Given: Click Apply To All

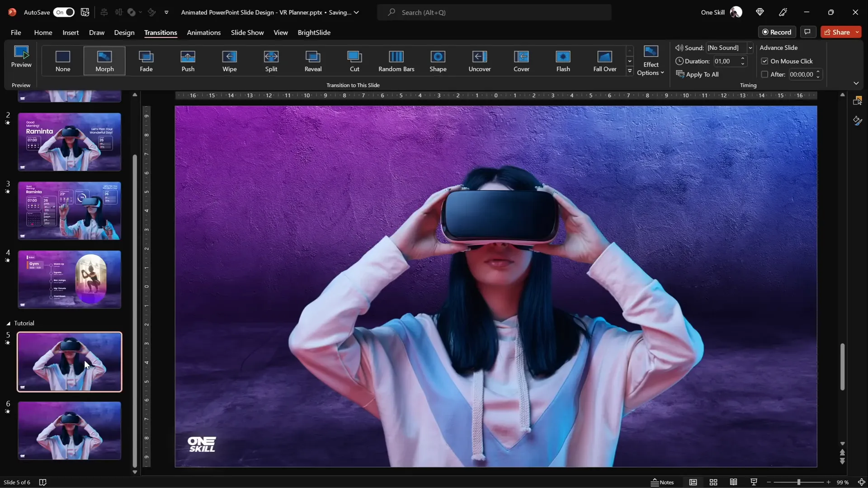Looking at the screenshot, I should coord(697,75).
